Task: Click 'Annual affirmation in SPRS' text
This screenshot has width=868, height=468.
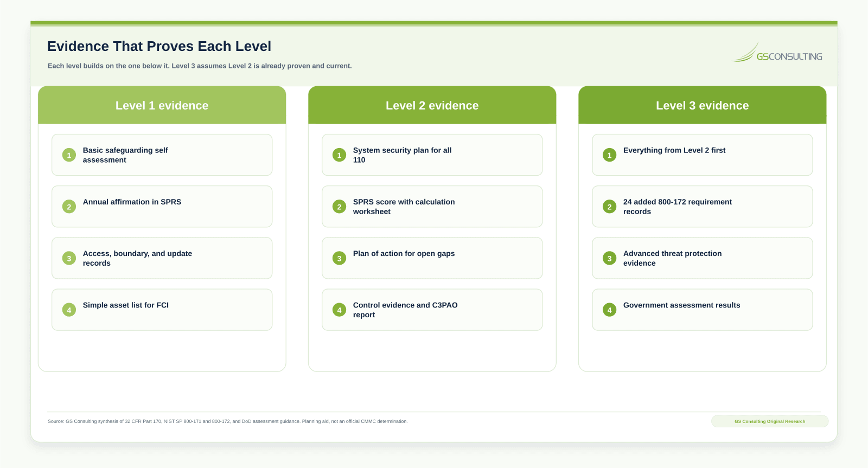Action: click(132, 202)
